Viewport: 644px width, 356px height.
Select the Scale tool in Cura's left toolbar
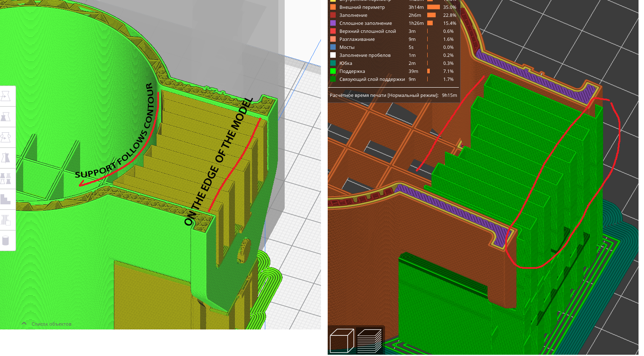tap(5, 117)
